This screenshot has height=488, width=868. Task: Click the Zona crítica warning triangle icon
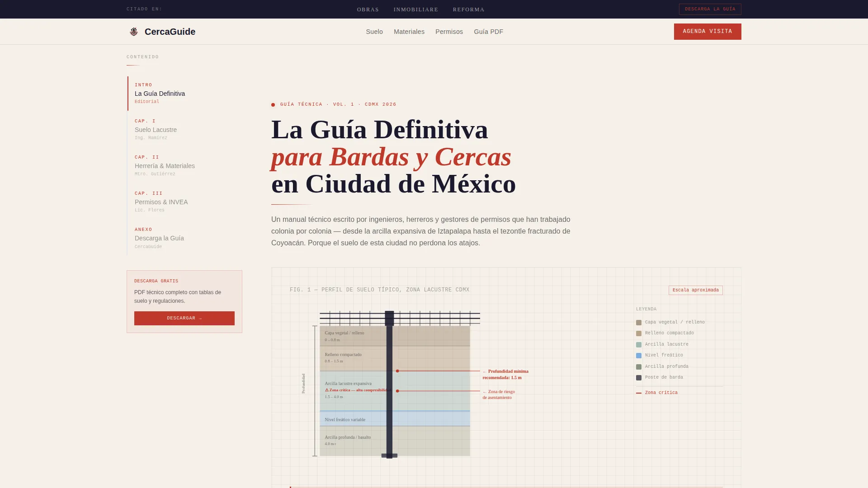(x=327, y=390)
